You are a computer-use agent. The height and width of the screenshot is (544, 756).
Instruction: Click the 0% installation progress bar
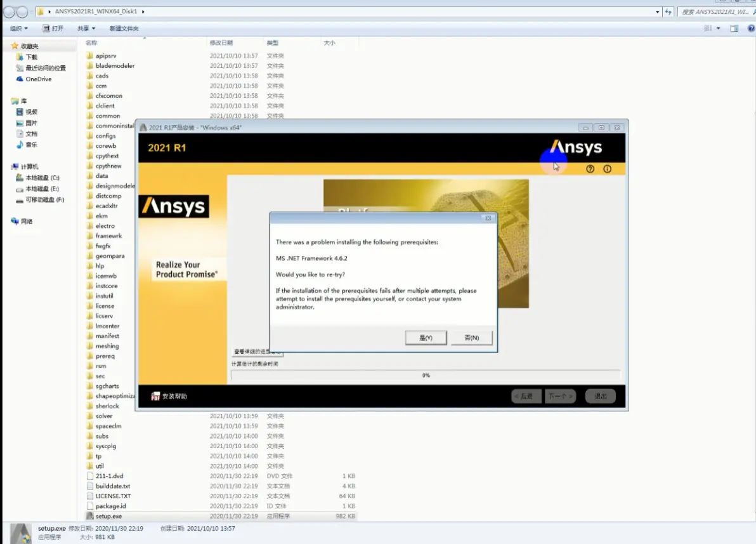pos(426,375)
